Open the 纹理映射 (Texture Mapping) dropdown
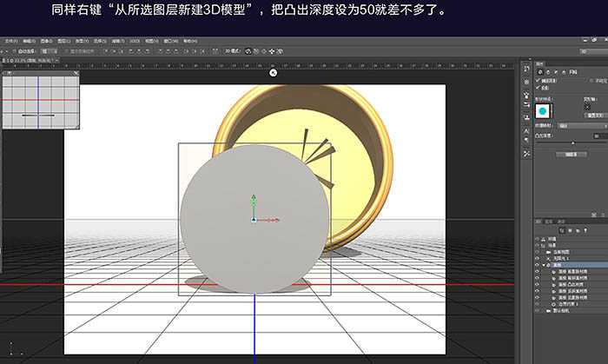 (583, 126)
